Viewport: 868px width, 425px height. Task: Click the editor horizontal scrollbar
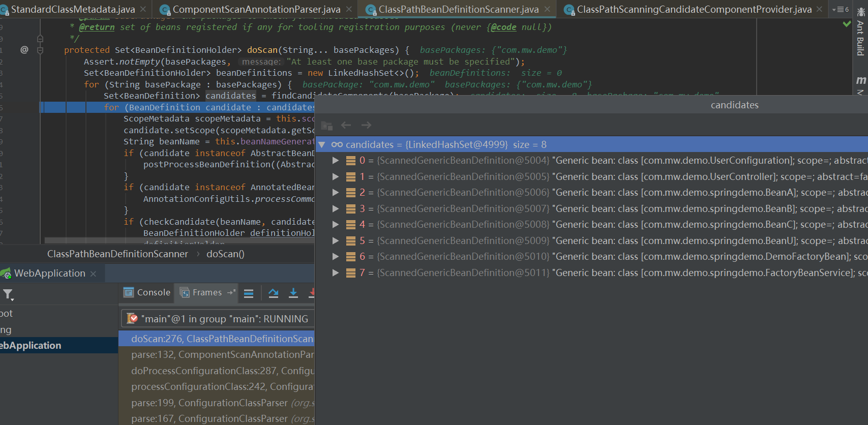tap(179, 240)
